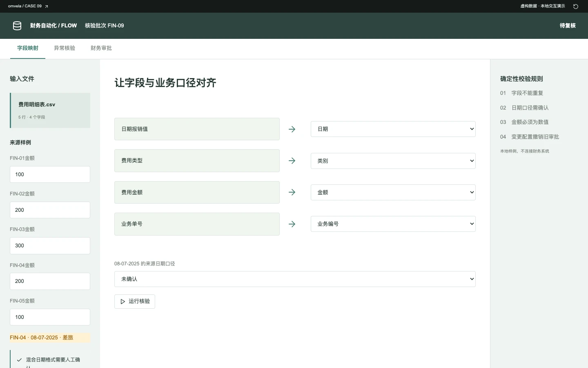Image resolution: width=588 pixels, height=368 pixels.
Task: Click the arrow icon next to 费用金额
Action: pyautogui.click(x=292, y=192)
